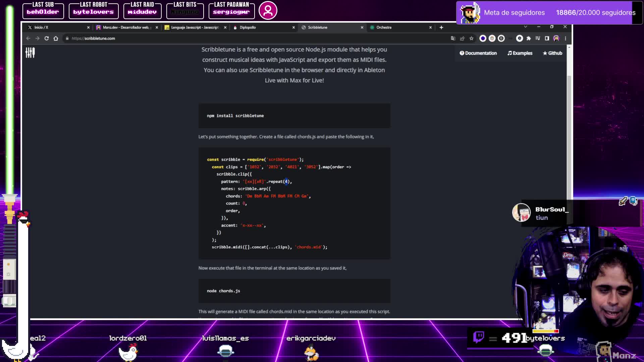Open the Chrome three-dot menu
Screen dimensions: 644x362
coord(566,38)
